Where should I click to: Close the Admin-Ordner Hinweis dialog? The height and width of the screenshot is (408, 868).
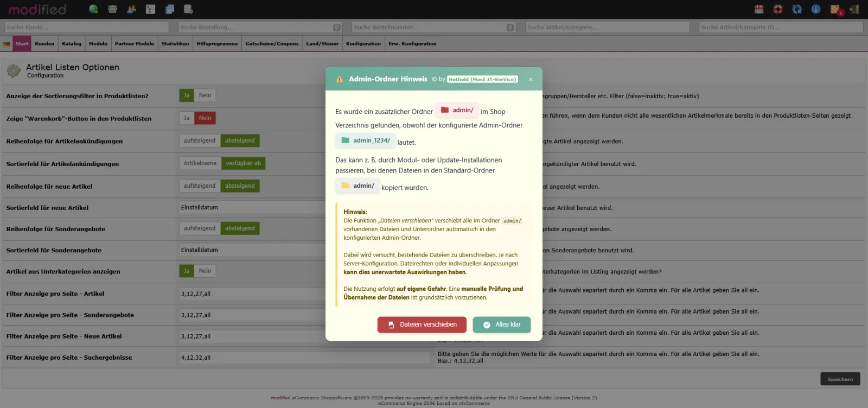[531, 79]
